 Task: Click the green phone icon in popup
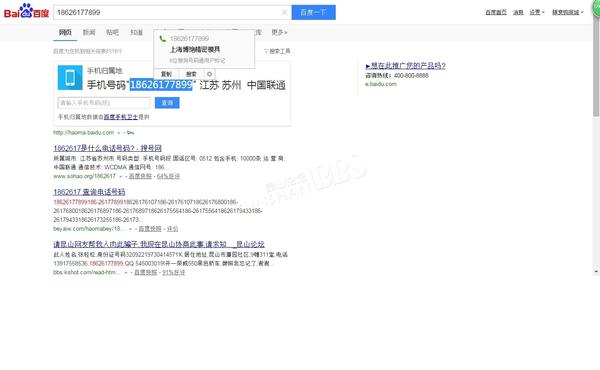click(x=163, y=39)
